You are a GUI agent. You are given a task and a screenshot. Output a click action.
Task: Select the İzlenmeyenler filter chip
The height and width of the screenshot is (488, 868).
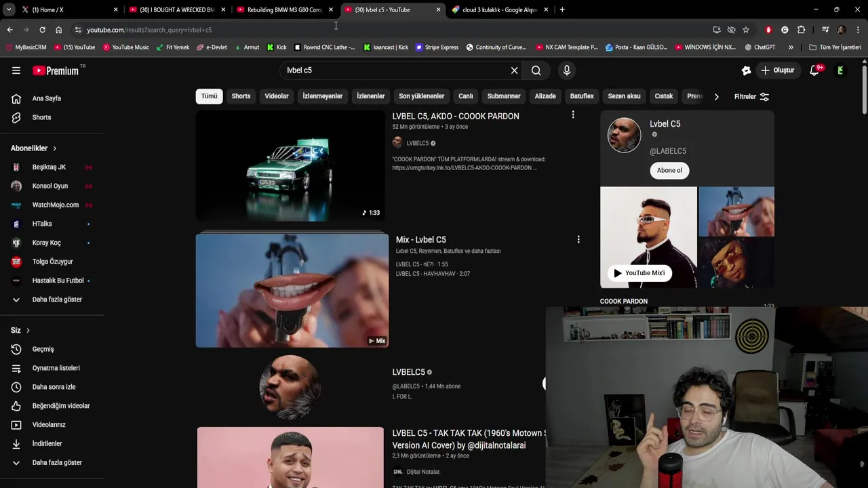(x=322, y=96)
